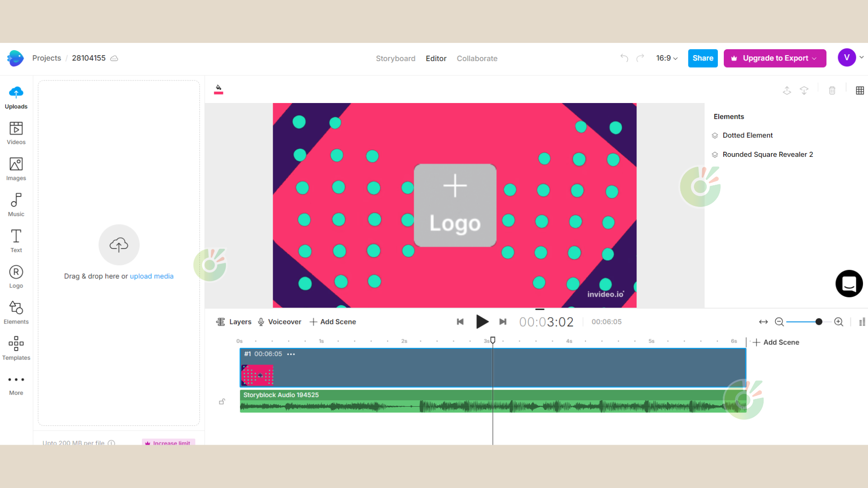
Task: Switch to the Collaborate tab
Action: pos(477,58)
